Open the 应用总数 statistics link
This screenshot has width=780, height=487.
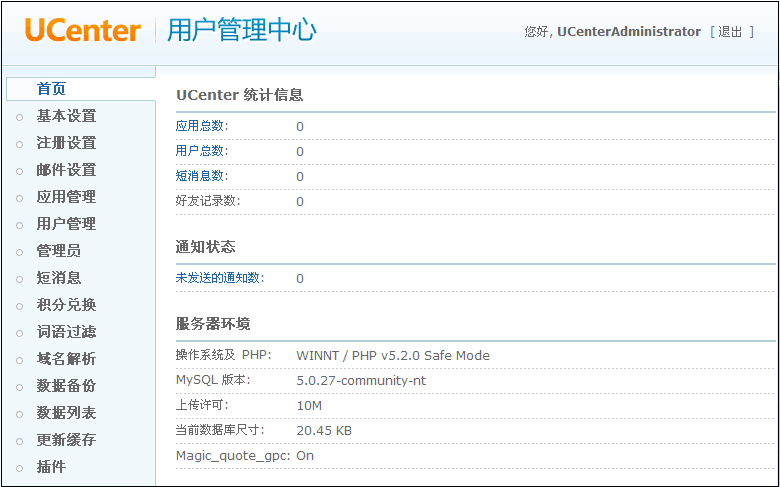tap(201, 126)
